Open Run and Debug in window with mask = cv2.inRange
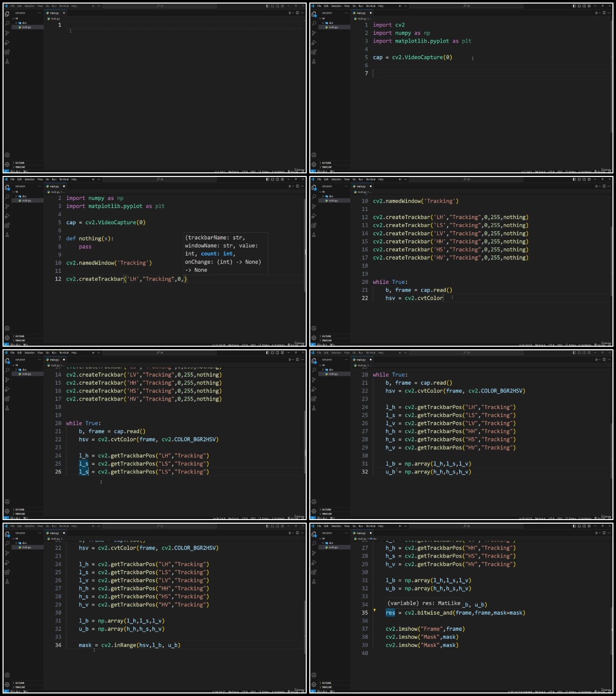616x696 pixels. [x=7, y=563]
